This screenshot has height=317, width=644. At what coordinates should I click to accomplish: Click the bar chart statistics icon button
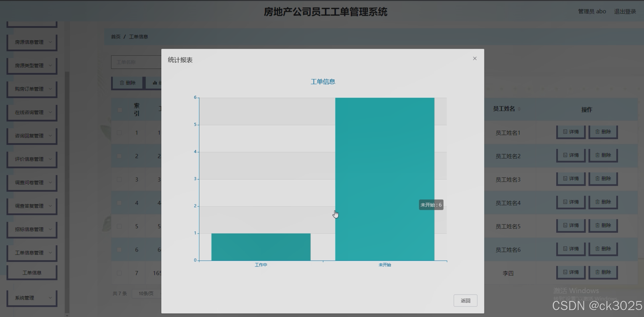(x=155, y=83)
